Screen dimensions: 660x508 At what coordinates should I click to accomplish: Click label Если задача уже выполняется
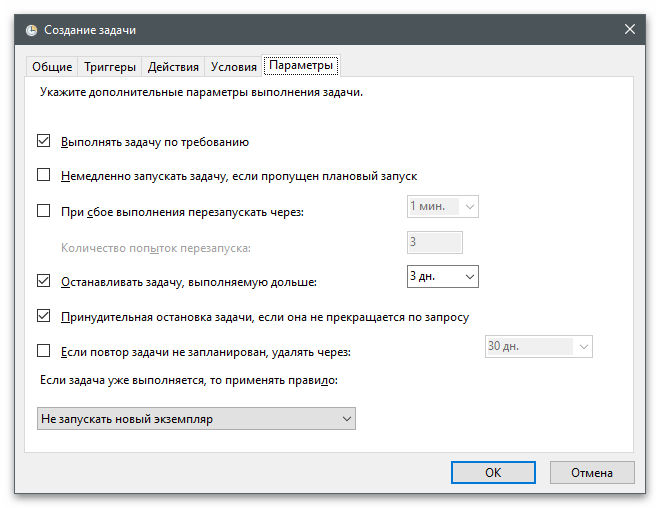pos(189,380)
